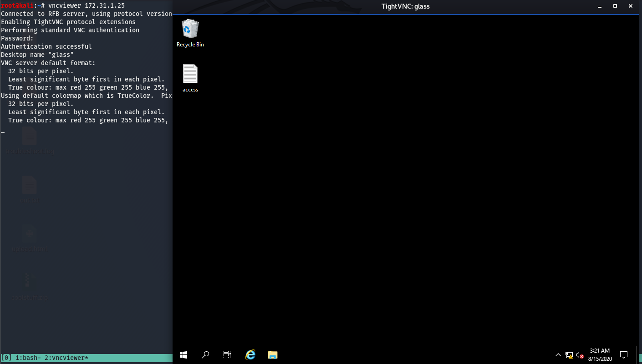
Task: Click 'Connected to RFB server' line
Action: (87, 14)
